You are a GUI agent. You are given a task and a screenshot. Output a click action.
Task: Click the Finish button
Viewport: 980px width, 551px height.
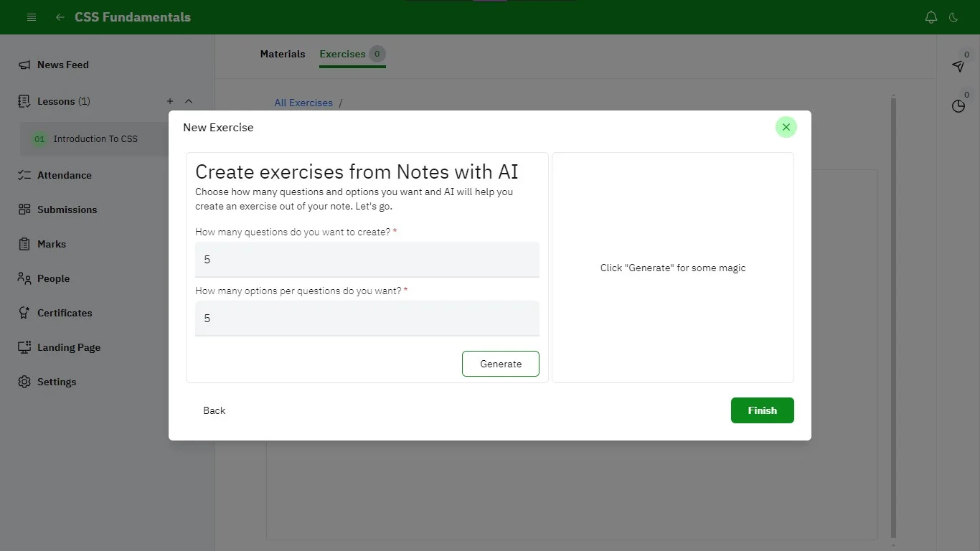(x=762, y=410)
